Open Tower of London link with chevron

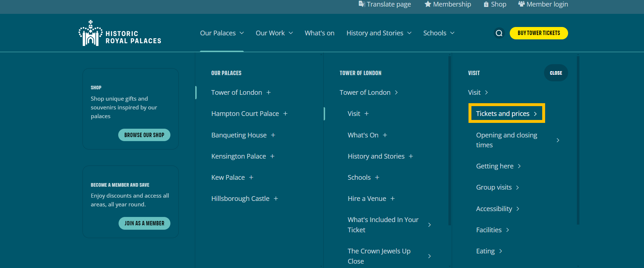click(x=369, y=93)
